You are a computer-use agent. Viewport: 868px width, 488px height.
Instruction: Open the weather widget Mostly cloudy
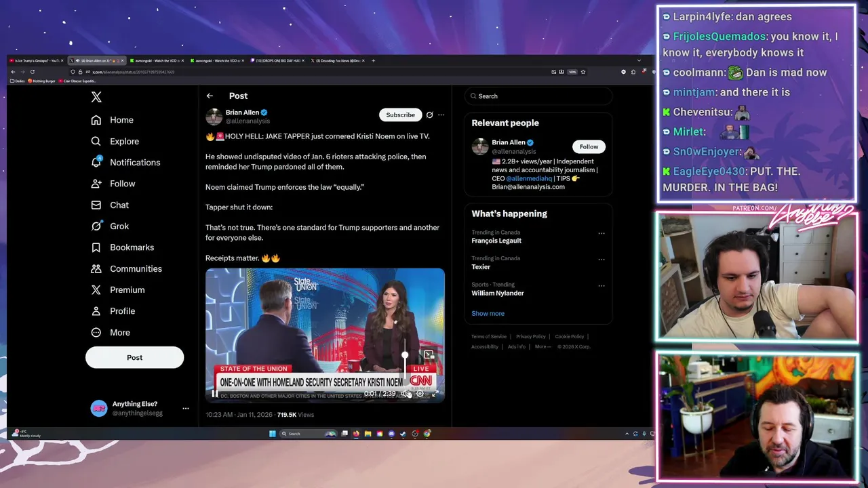[x=27, y=434]
